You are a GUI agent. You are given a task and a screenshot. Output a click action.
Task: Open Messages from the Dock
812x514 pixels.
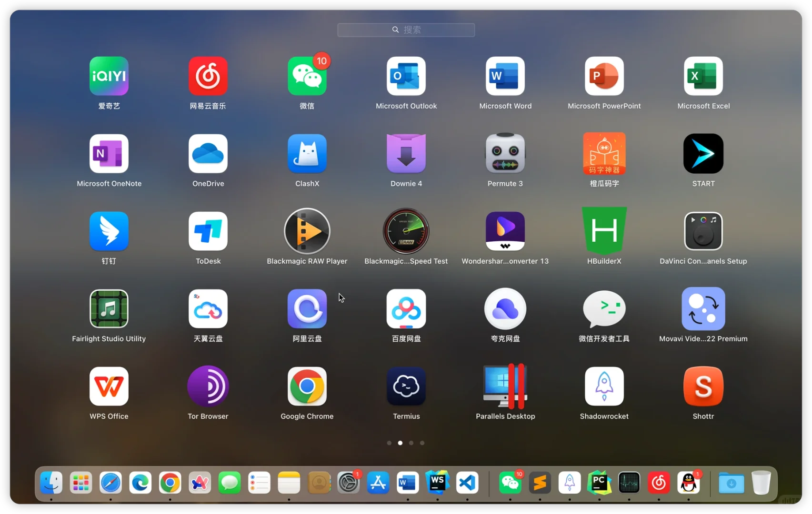230,483
